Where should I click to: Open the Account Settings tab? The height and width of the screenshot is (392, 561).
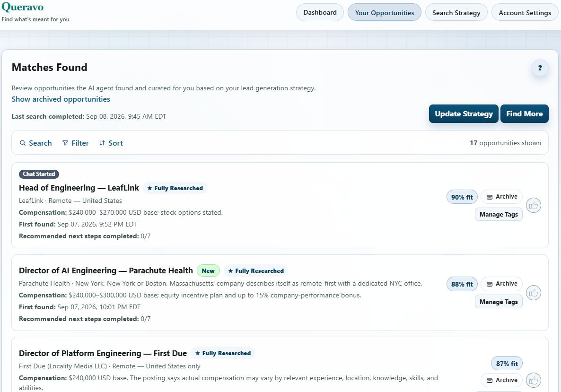coord(525,12)
